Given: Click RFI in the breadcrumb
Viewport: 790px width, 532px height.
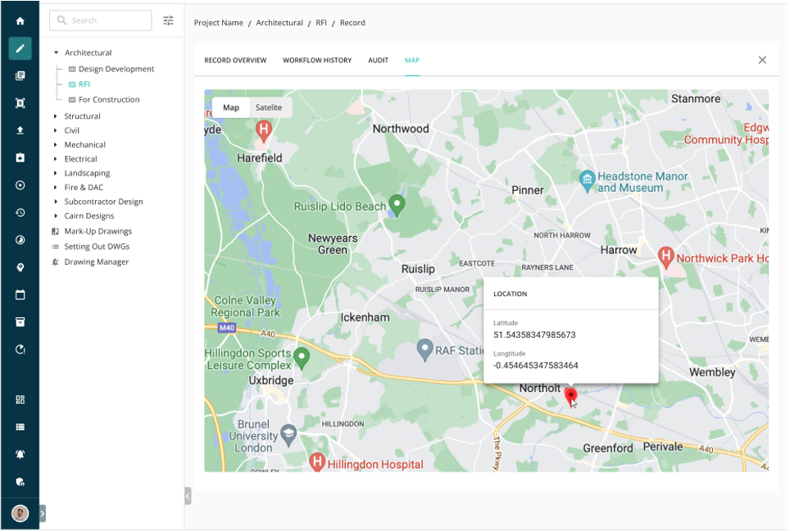Looking at the screenshot, I should (321, 23).
